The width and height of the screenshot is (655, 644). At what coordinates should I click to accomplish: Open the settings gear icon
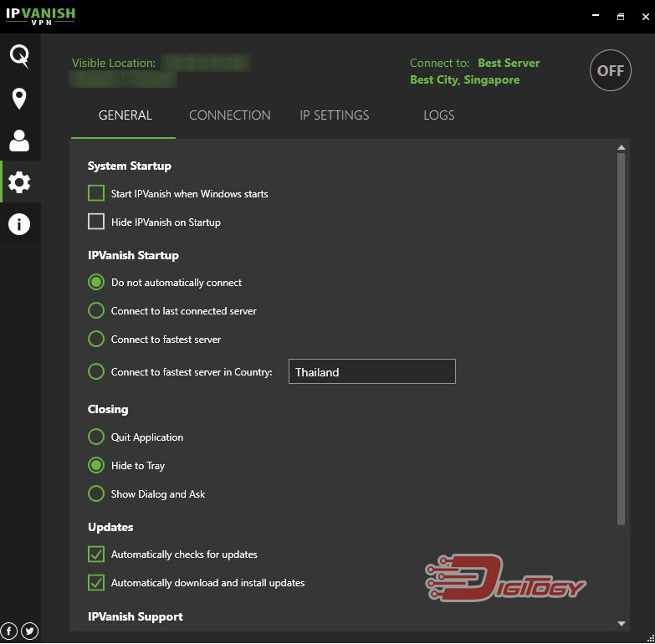tap(19, 182)
